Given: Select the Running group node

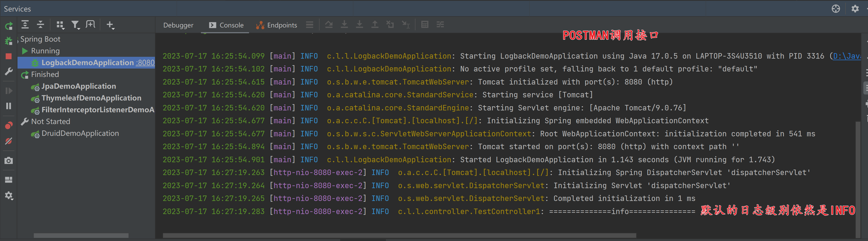Looking at the screenshot, I should 45,51.
